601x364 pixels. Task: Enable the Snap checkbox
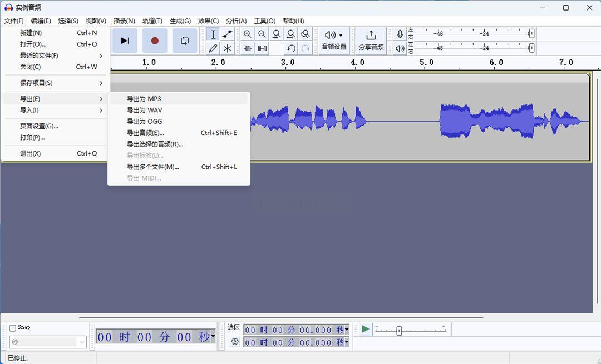click(x=13, y=328)
